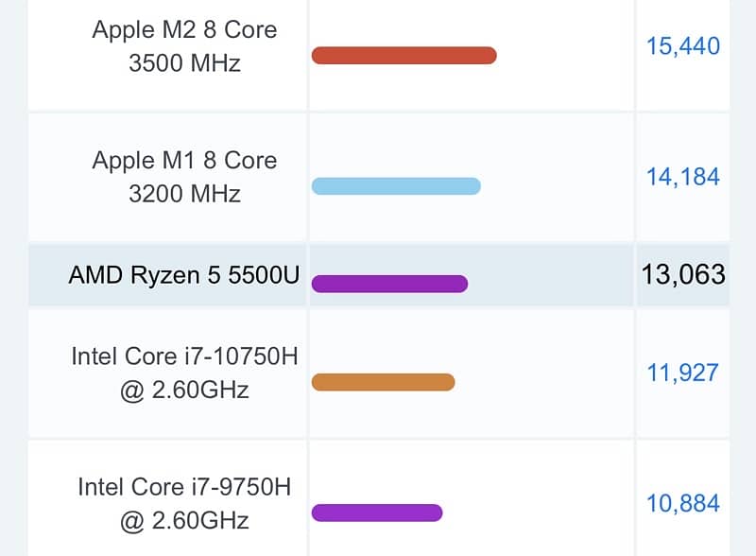
Task: Open the 14,184 benchmark score link
Action: [x=682, y=177]
